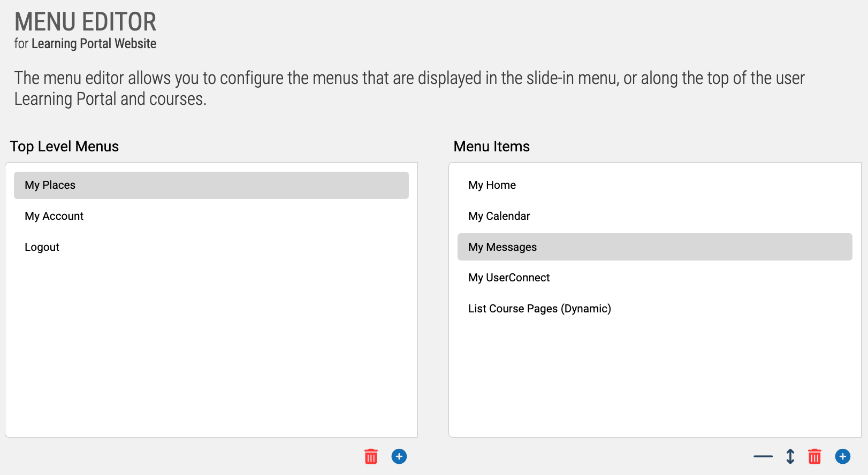Click the reorder arrows icon under Menu Items

pyautogui.click(x=790, y=456)
